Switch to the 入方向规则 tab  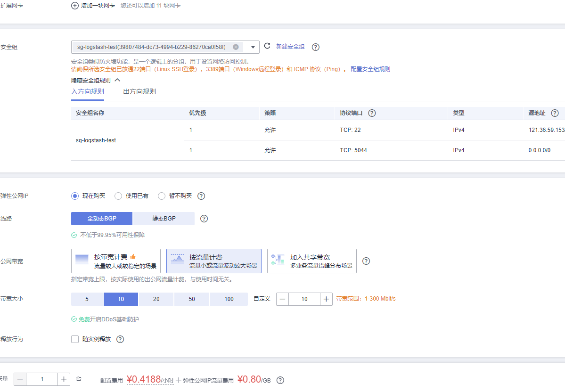88,92
